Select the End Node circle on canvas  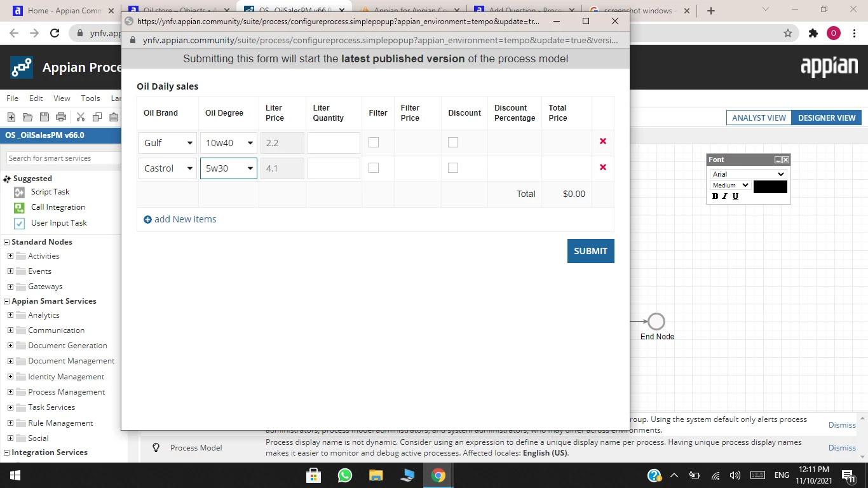(x=656, y=322)
